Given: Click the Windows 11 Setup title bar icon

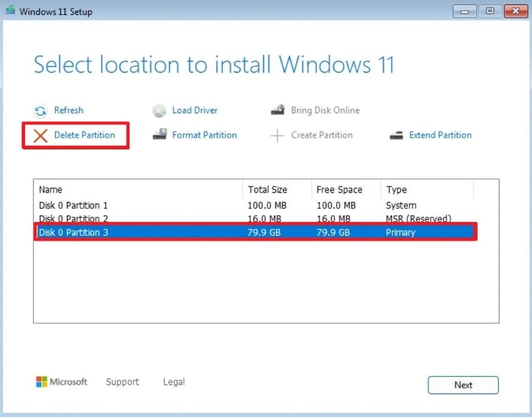Looking at the screenshot, I should 11,10.
